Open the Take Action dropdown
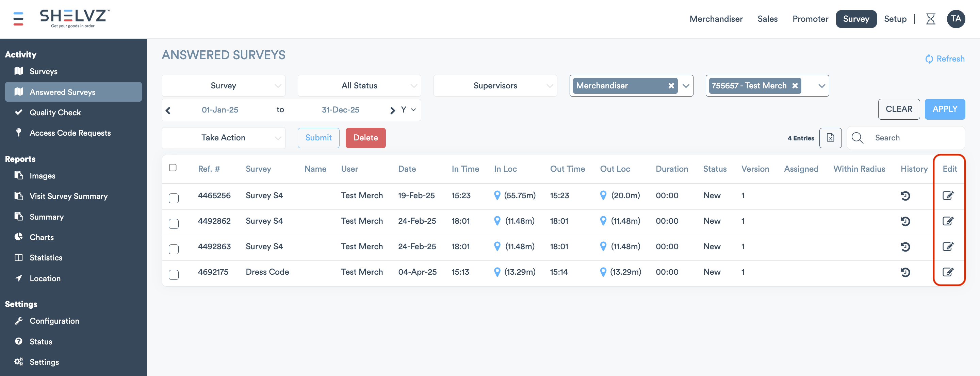 coord(223,138)
